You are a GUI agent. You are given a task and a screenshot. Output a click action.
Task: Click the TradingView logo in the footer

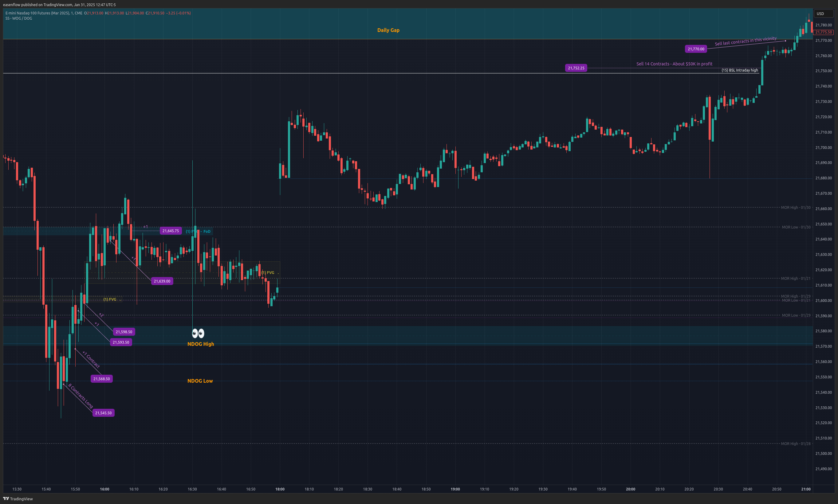pyautogui.click(x=18, y=498)
